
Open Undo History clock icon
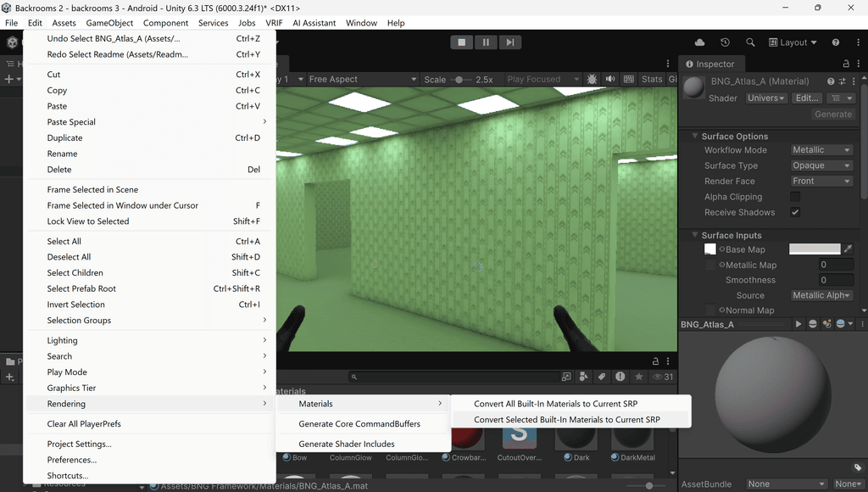tap(725, 42)
